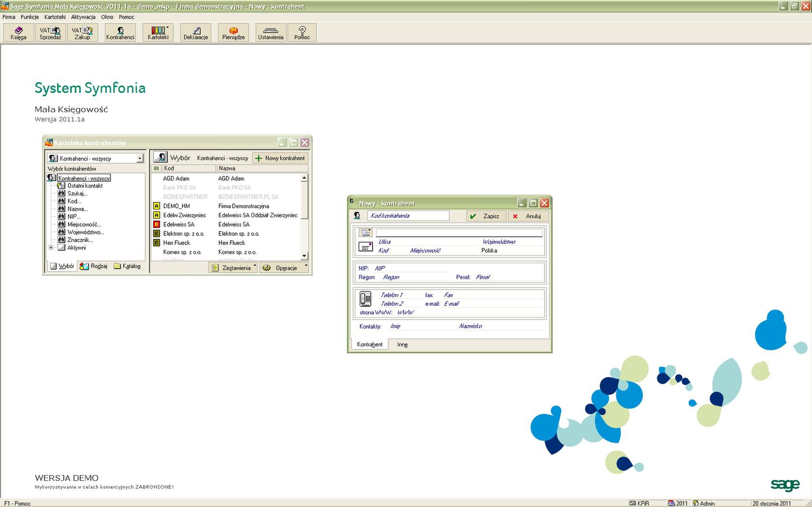Sort list by Kod column header

pyautogui.click(x=189, y=168)
